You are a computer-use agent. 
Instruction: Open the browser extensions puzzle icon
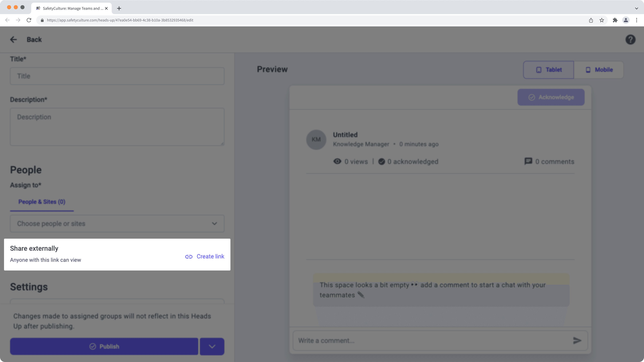pos(615,20)
